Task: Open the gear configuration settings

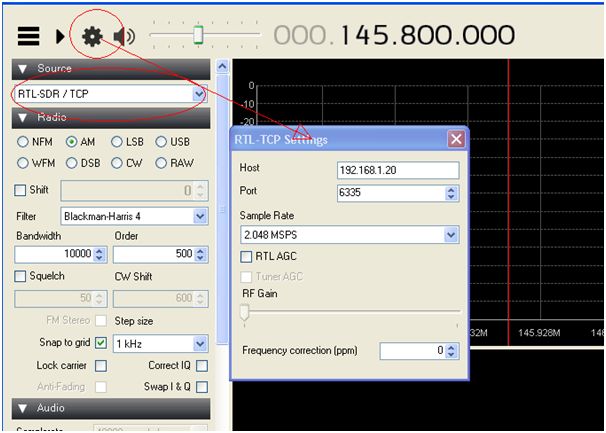Action: [92, 36]
